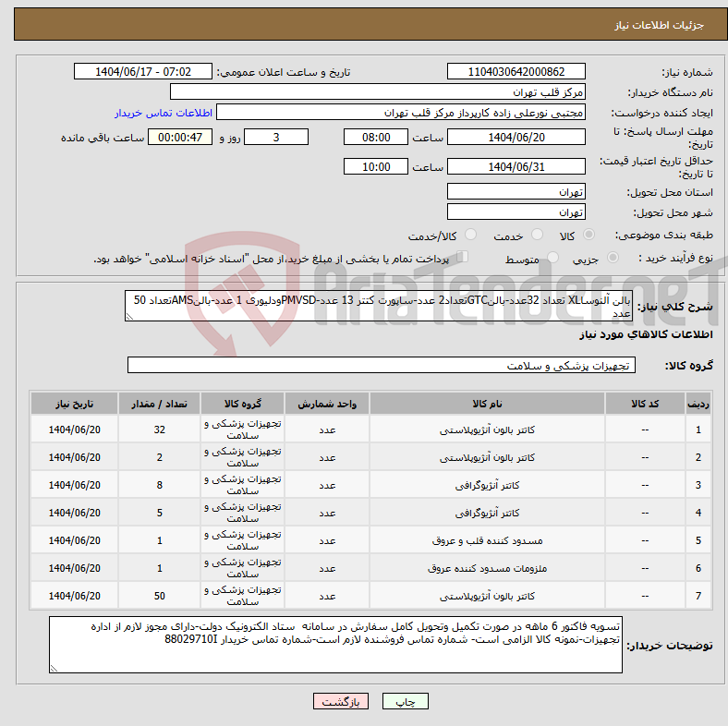Select row 1 item name کاتتر بالون آنژیوپلاستی
728x726 pixels.
click(487, 430)
